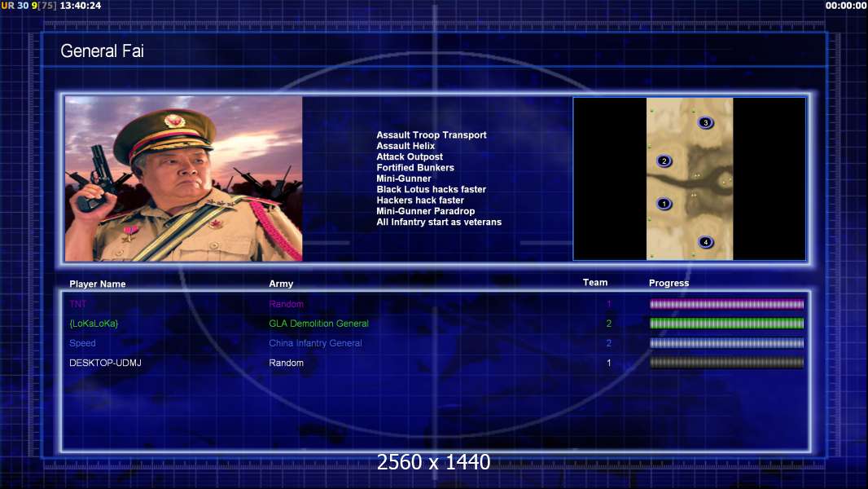Click the Army column header
868x489 pixels.
281,284
